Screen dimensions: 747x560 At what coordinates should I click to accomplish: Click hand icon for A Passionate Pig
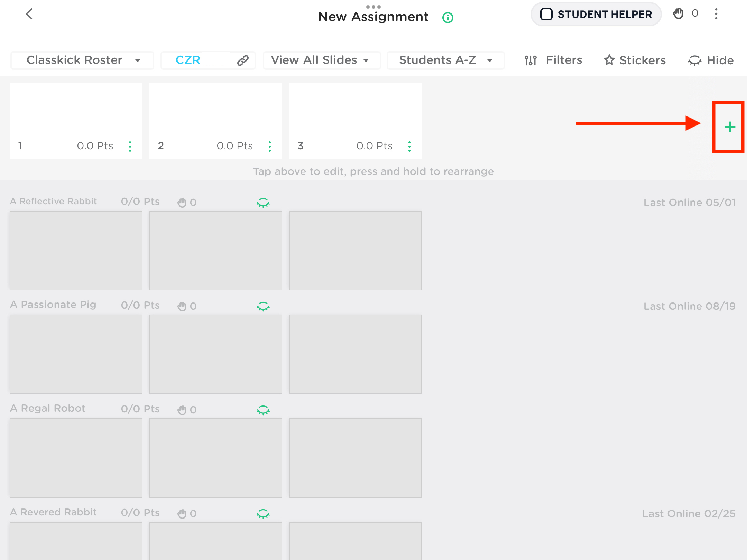tap(182, 306)
